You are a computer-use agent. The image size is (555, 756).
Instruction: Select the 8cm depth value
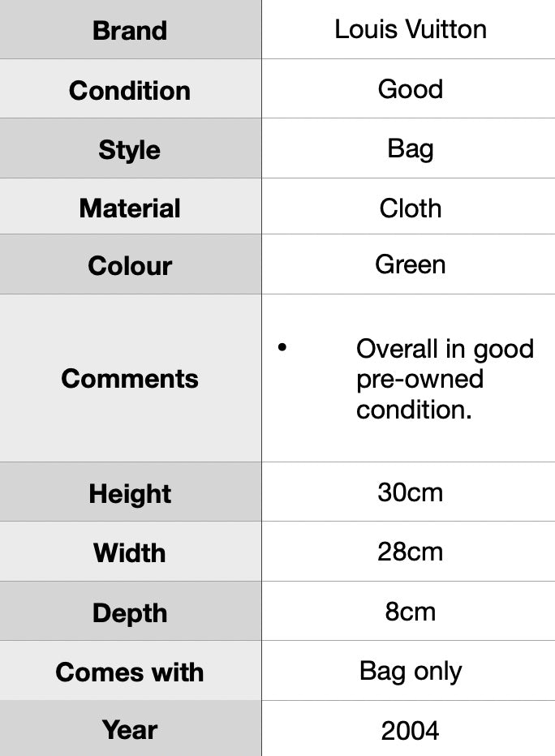(x=411, y=612)
